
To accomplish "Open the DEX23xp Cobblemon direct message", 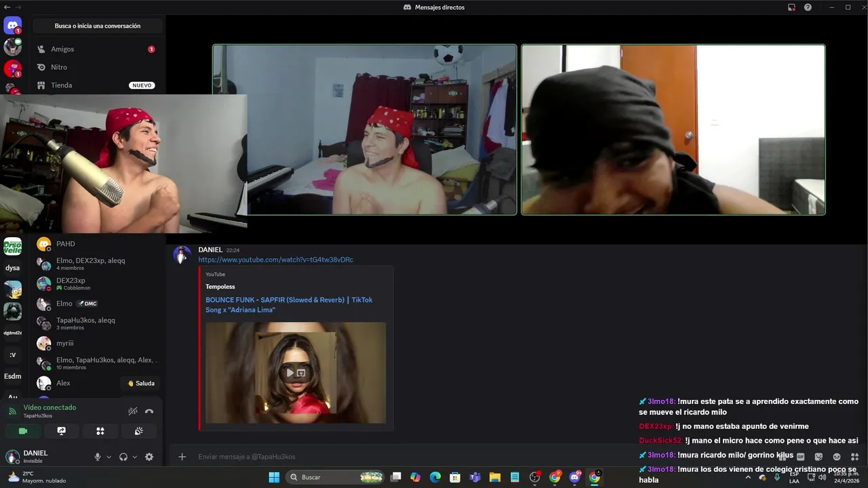I will (97, 283).
